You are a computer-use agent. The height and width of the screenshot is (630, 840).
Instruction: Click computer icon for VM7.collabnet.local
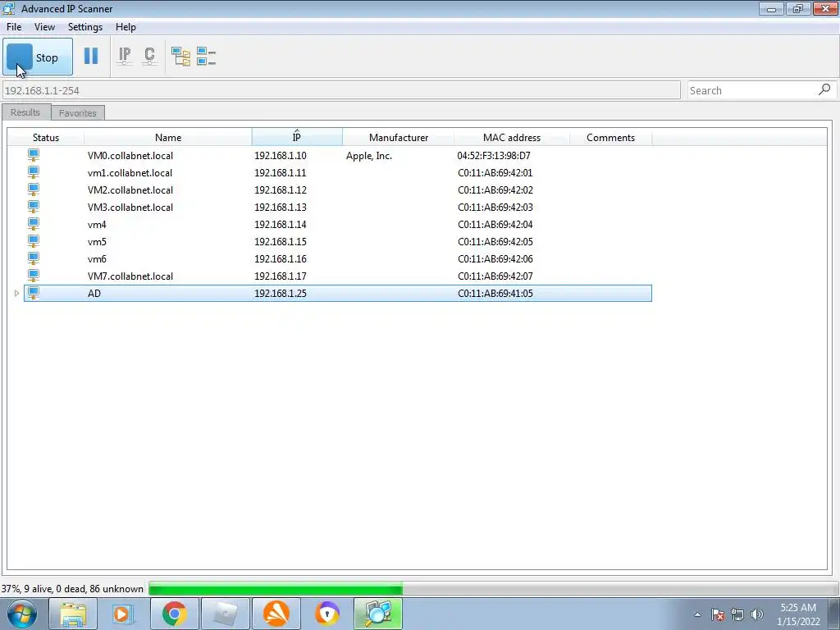pyautogui.click(x=33, y=276)
